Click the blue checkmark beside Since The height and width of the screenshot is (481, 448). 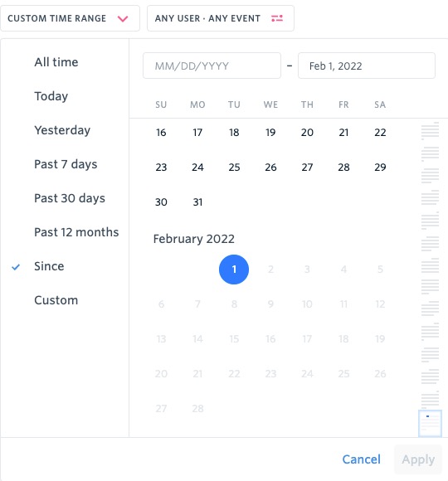click(16, 267)
